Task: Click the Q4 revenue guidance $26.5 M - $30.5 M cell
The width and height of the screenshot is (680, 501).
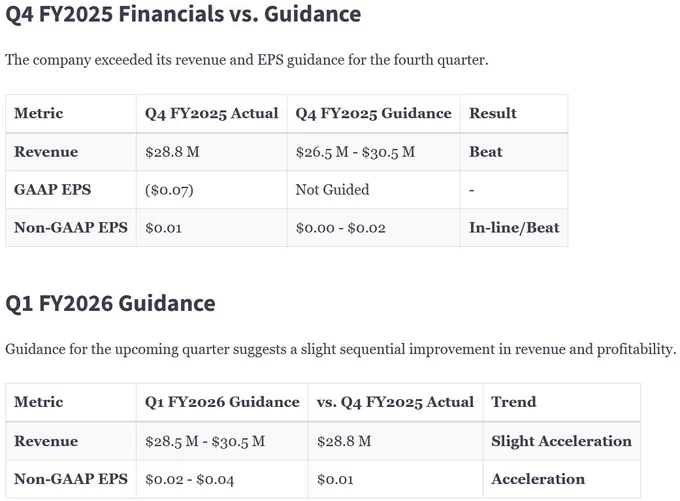Action: point(373,152)
